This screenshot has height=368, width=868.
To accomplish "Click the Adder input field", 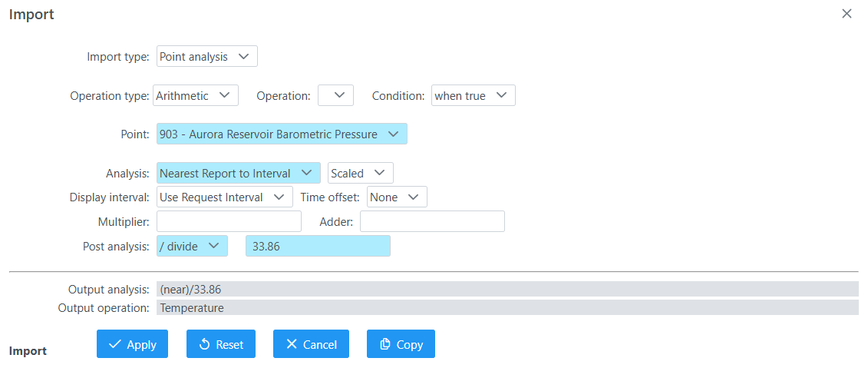I will [x=432, y=221].
